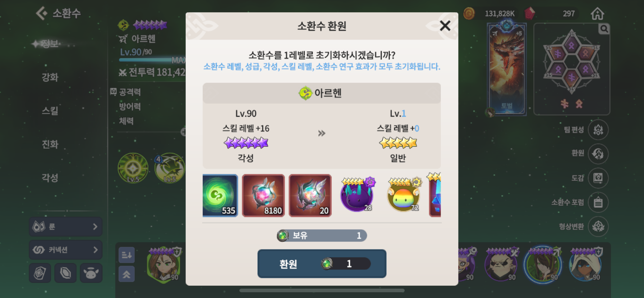Tap the 환원 restore icon on right
This screenshot has width=644, height=298.
(x=598, y=154)
